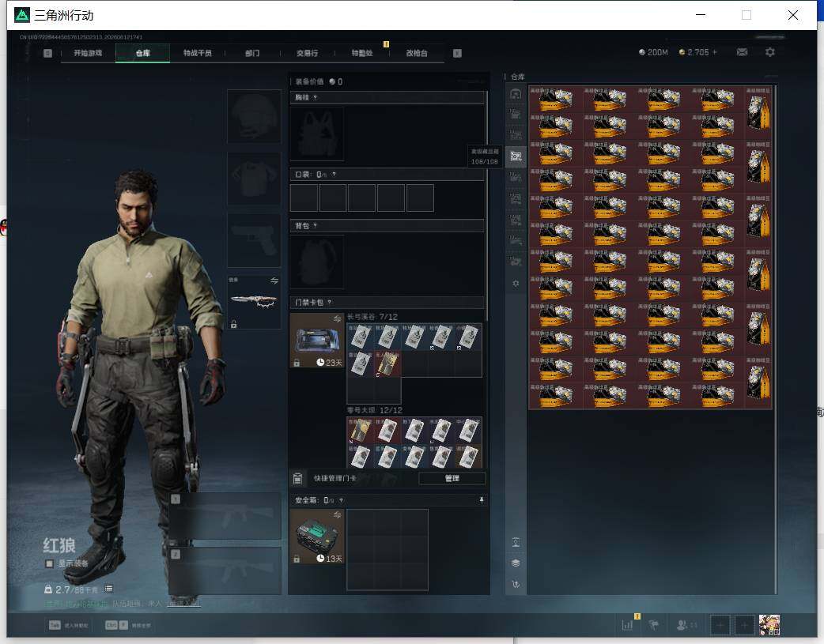Click first plus slot to invite teammate
Screen dimensions: 824x644
pyautogui.click(x=720, y=625)
